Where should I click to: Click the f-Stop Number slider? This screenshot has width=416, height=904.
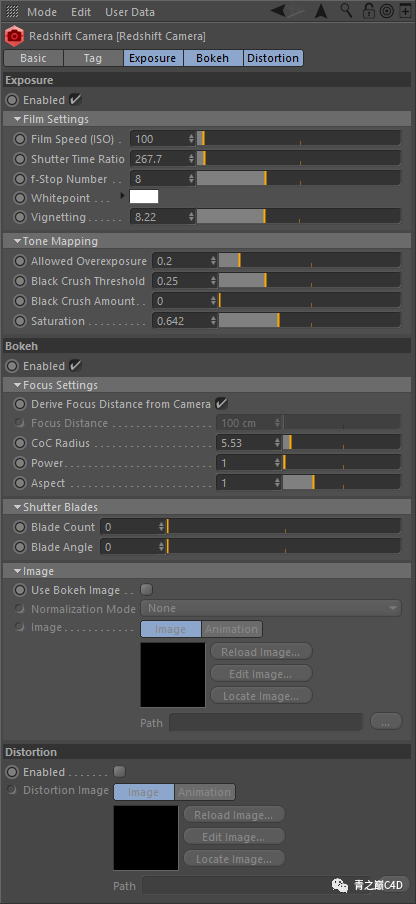tap(298, 178)
